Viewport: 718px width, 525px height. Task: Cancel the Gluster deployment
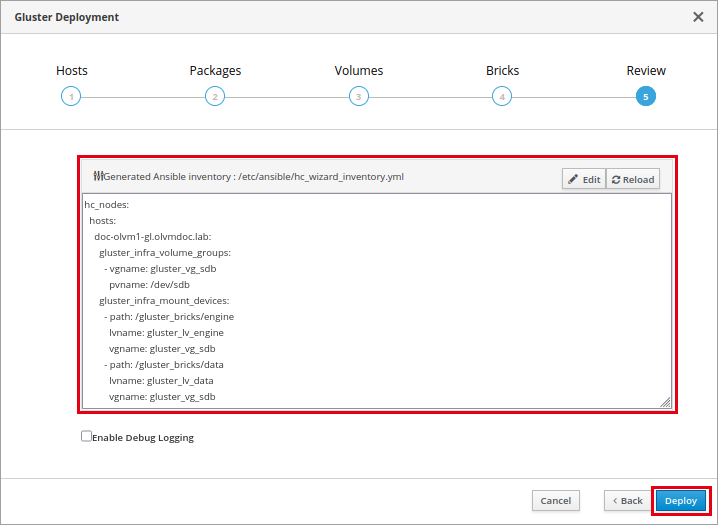(555, 501)
